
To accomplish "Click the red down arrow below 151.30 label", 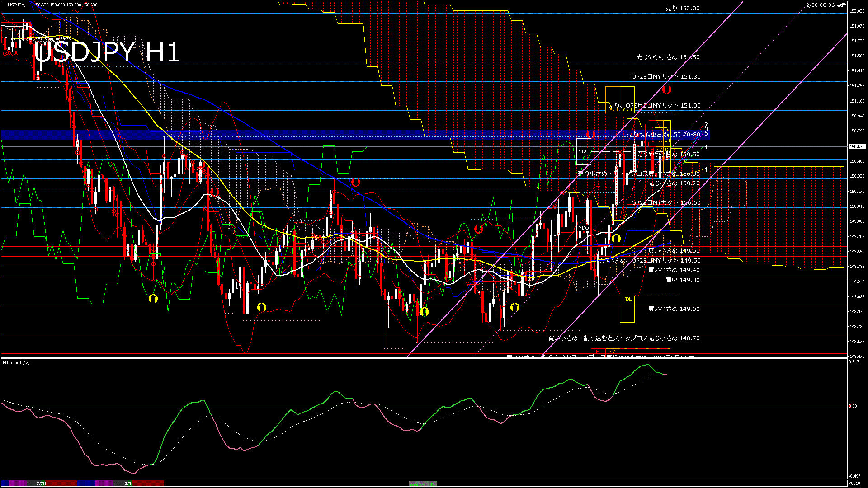I will pos(666,89).
